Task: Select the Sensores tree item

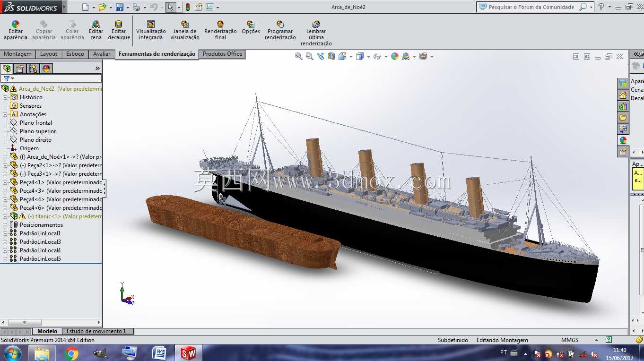Action: pyautogui.click(x=31, y=106)
